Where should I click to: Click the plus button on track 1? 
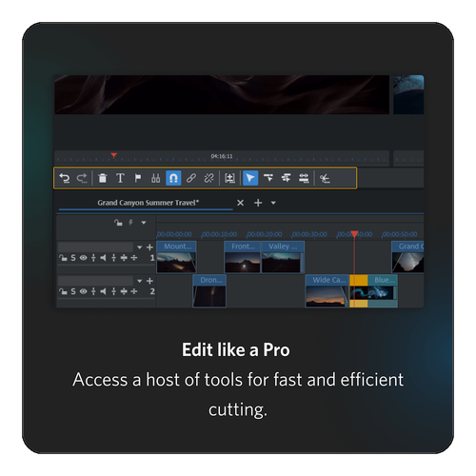pos(149,248)
